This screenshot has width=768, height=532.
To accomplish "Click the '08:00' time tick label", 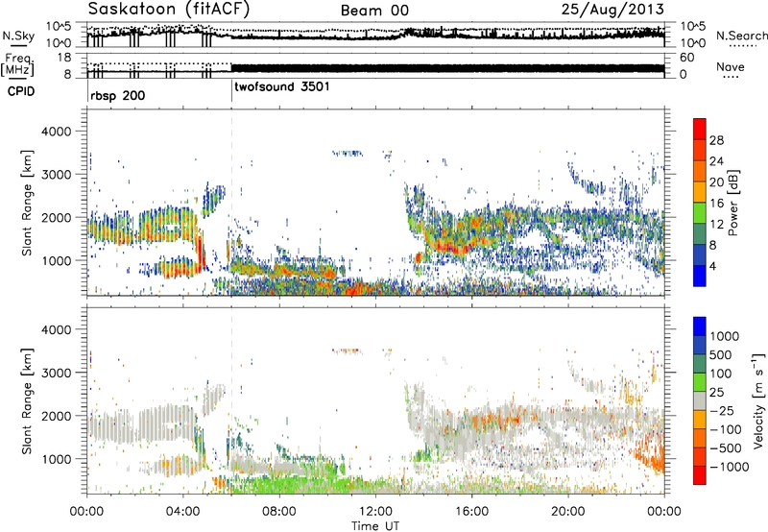I will pyautogui.click(x=279, y=512).
